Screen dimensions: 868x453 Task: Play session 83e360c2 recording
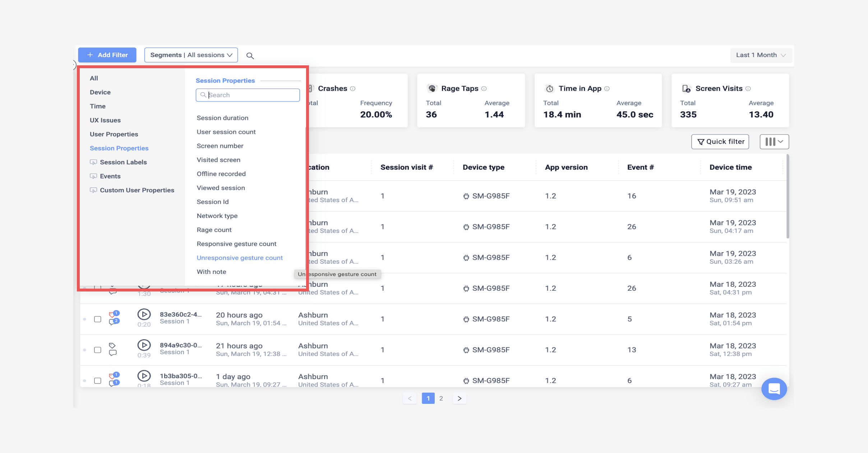click(144, 314)
